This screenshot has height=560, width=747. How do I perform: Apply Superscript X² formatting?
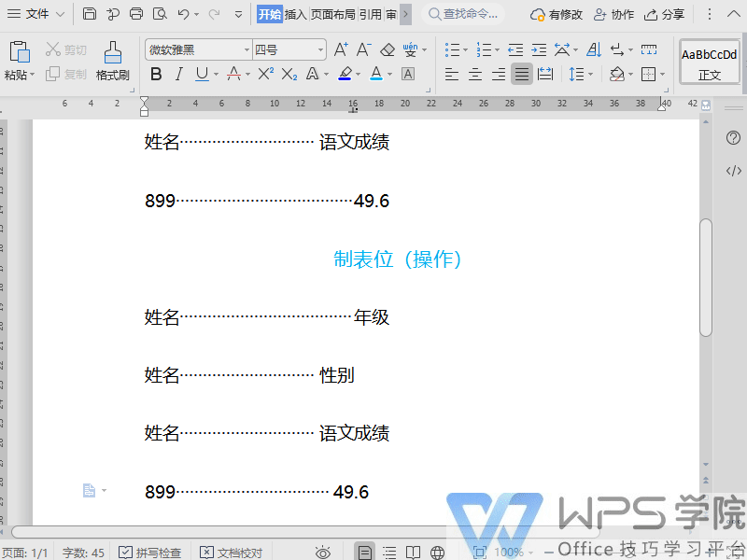pyautogui.click(x=266, y=74)
